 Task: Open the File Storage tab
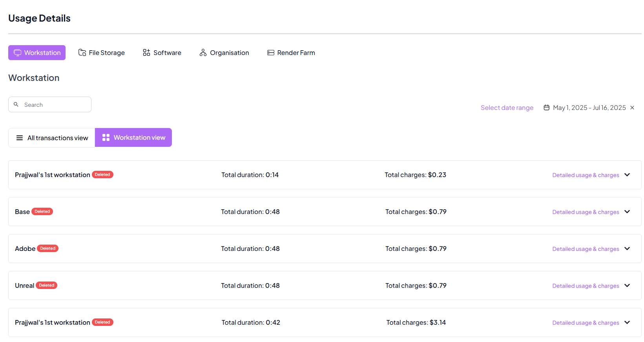(102, 53)
